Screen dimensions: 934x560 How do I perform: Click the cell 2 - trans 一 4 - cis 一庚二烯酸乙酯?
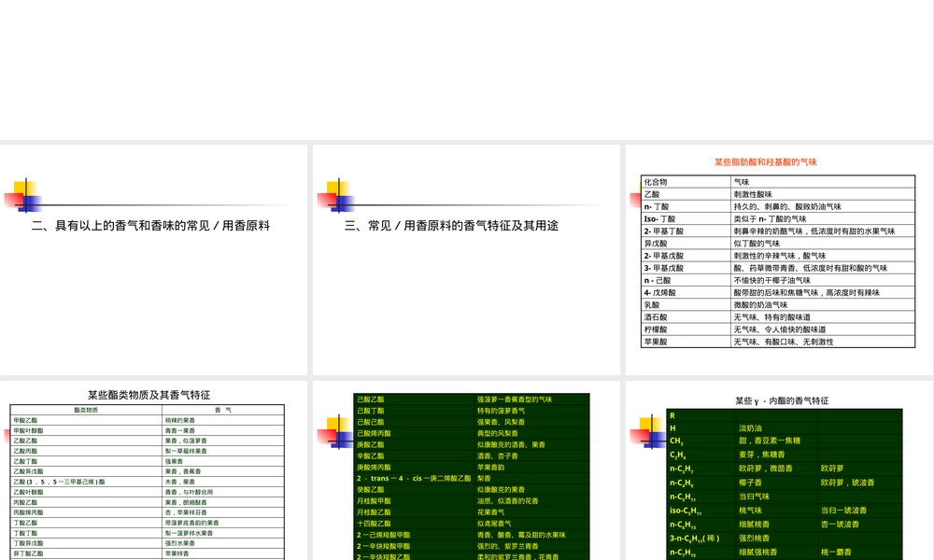414,479
